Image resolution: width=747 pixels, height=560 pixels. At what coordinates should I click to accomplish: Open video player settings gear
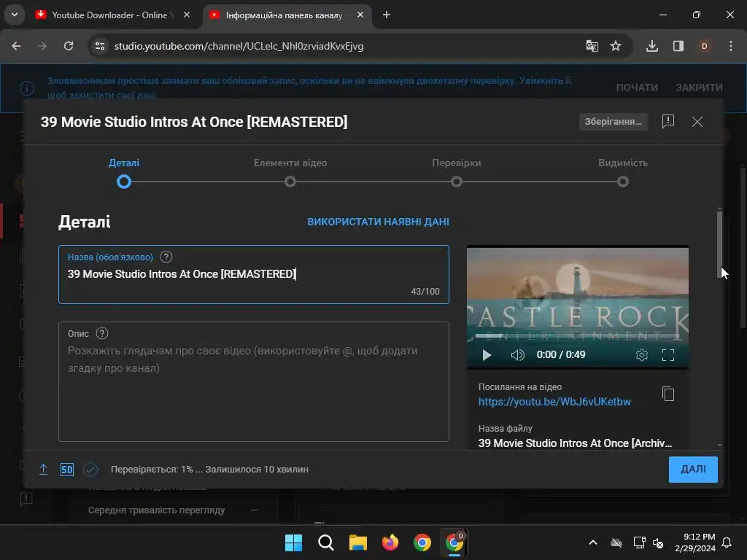click(641, 355)
